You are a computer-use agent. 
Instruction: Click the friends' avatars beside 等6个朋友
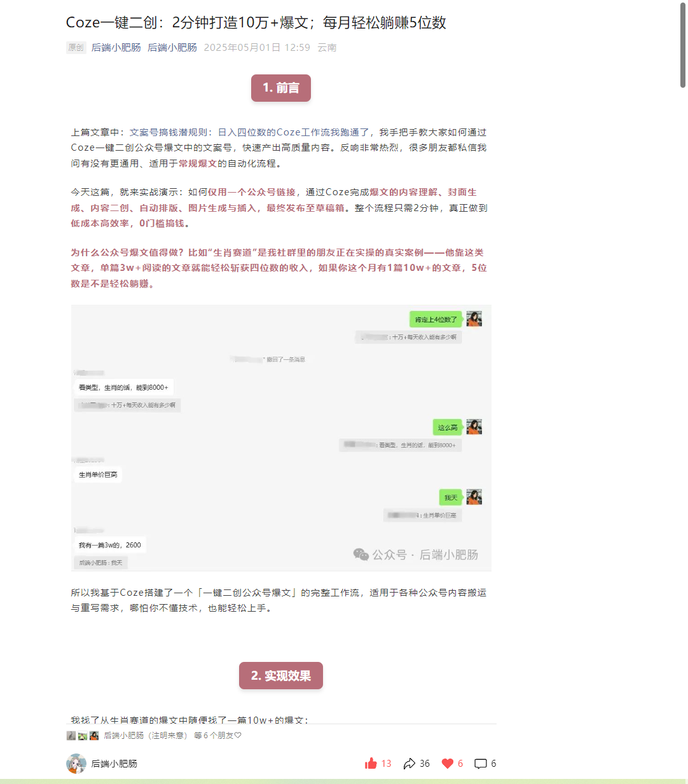(x=83, y=736)
